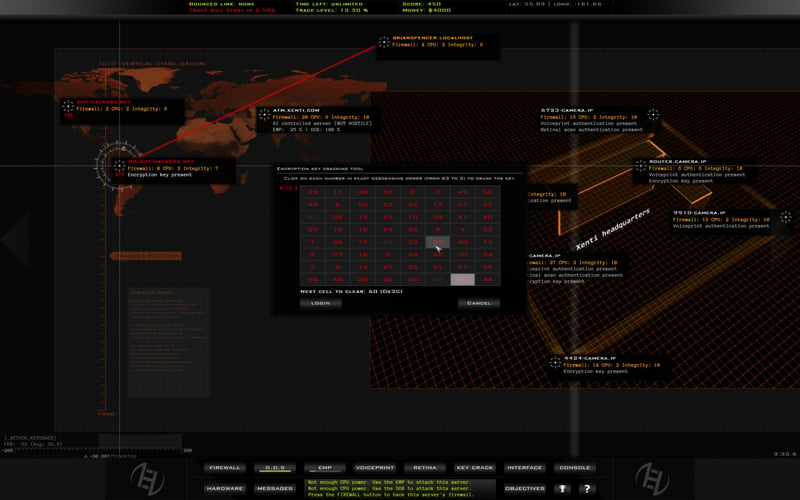Click the 'Xenti headquarters' map label
Screen dimensions: 800x500
[613, 229]
